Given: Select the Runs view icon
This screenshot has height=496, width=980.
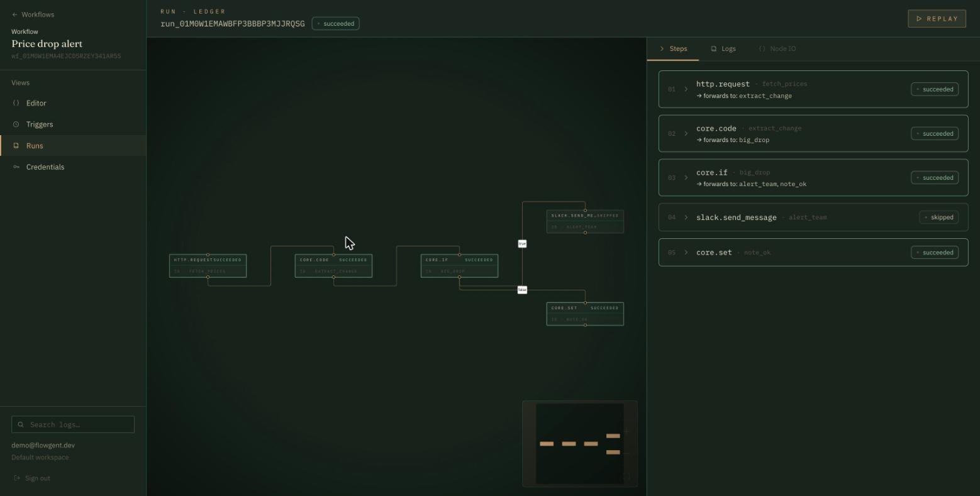Looking at the screenshot, I should pos(16,146).
